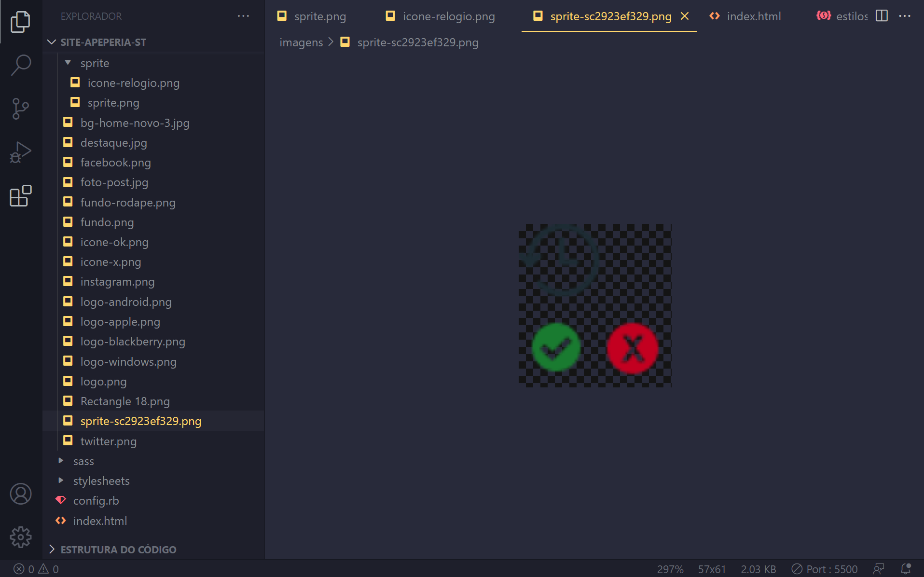Open sprite.png in the file tree
The height and width of the screenshot is (577, 924).
[113, 103]
